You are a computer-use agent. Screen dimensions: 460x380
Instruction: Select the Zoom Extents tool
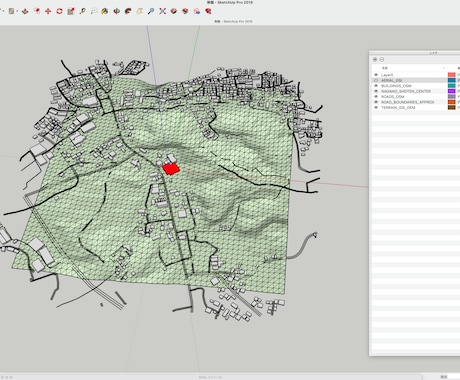[x=162, y=11]
